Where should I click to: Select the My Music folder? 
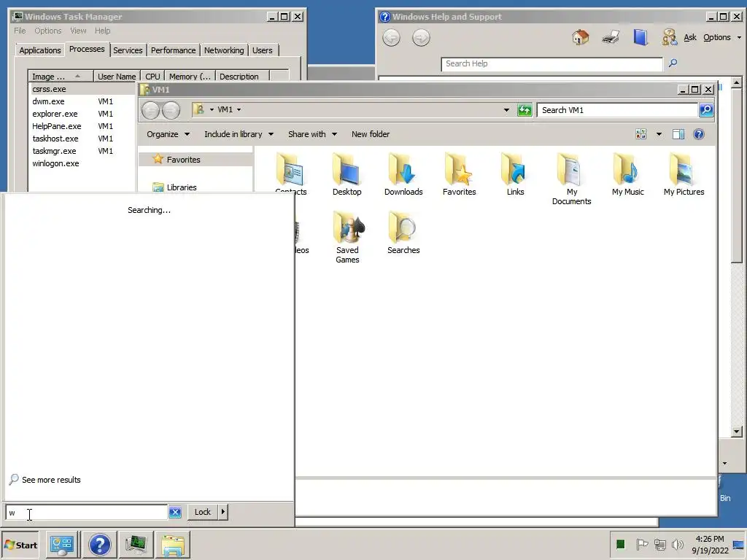[628, 174]
